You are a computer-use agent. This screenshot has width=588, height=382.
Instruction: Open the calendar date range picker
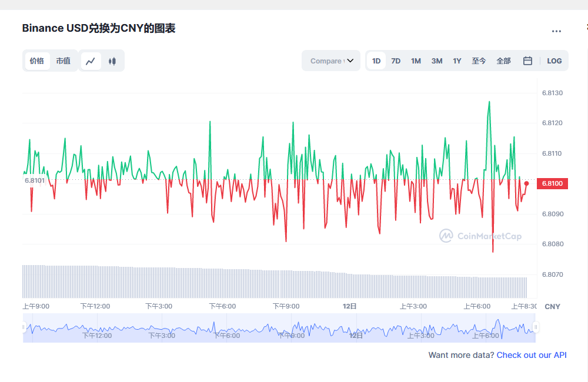tap(527, 61)
